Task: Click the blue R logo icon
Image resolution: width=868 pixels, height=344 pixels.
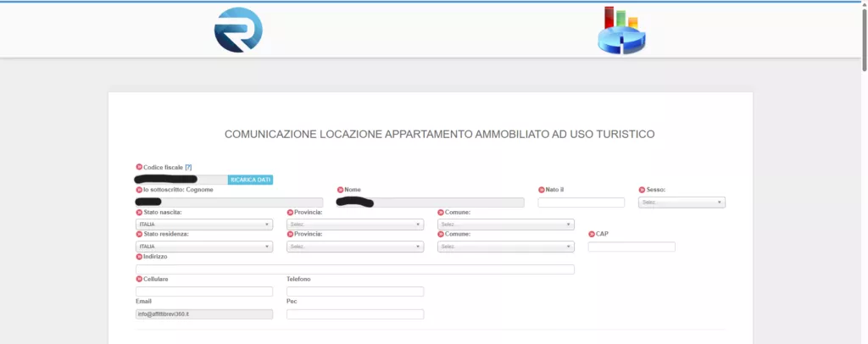Action: tap(238, 30)
